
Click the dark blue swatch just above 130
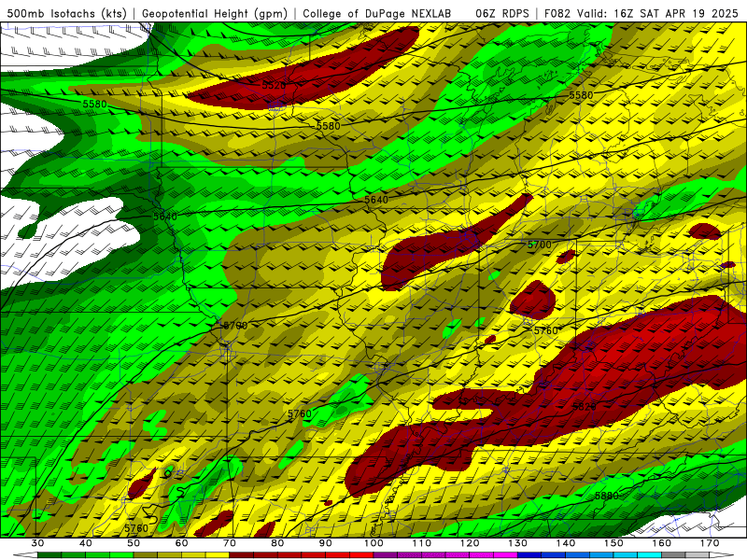(x=529, y=555)
